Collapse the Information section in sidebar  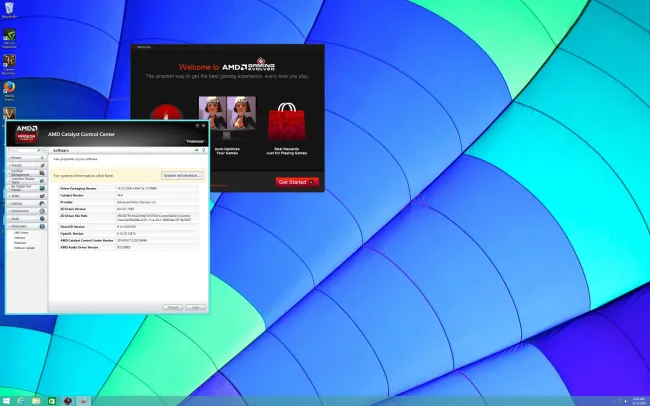24,226
